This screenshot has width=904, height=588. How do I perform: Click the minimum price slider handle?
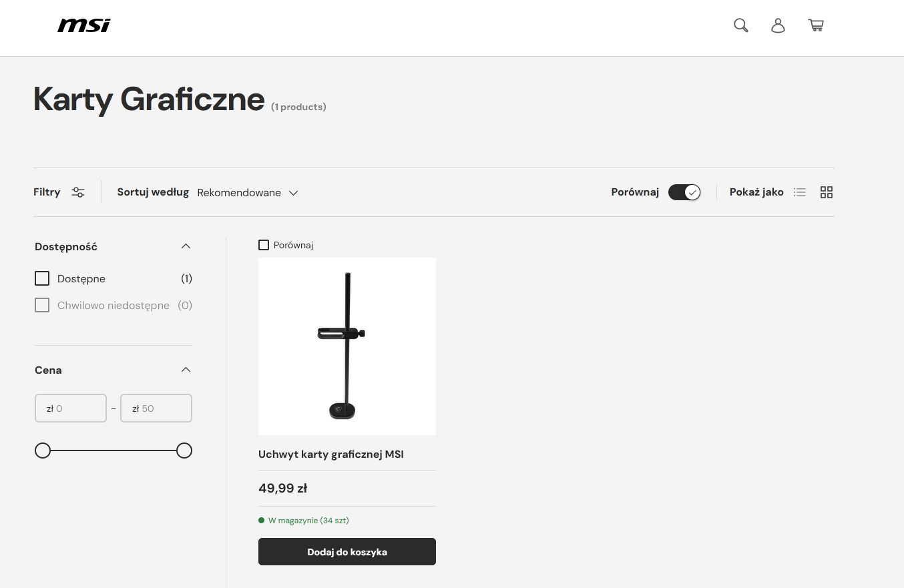[43, 451]
